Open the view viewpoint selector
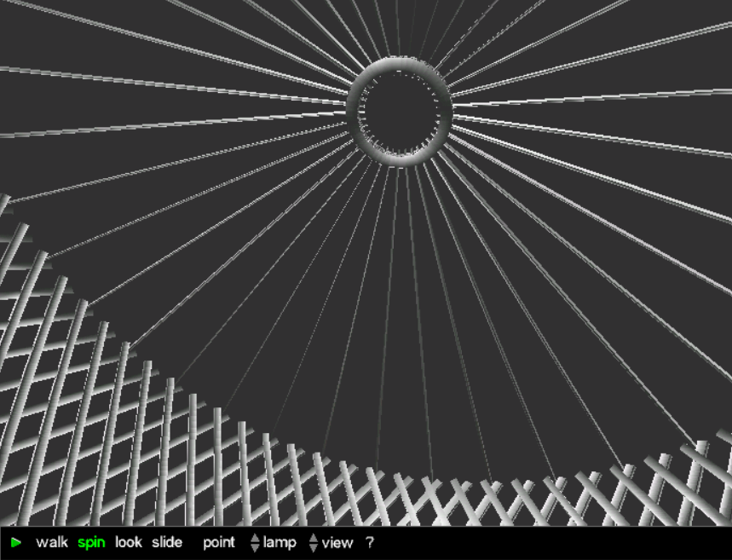 pyautogui.click(x=337, y=543)
